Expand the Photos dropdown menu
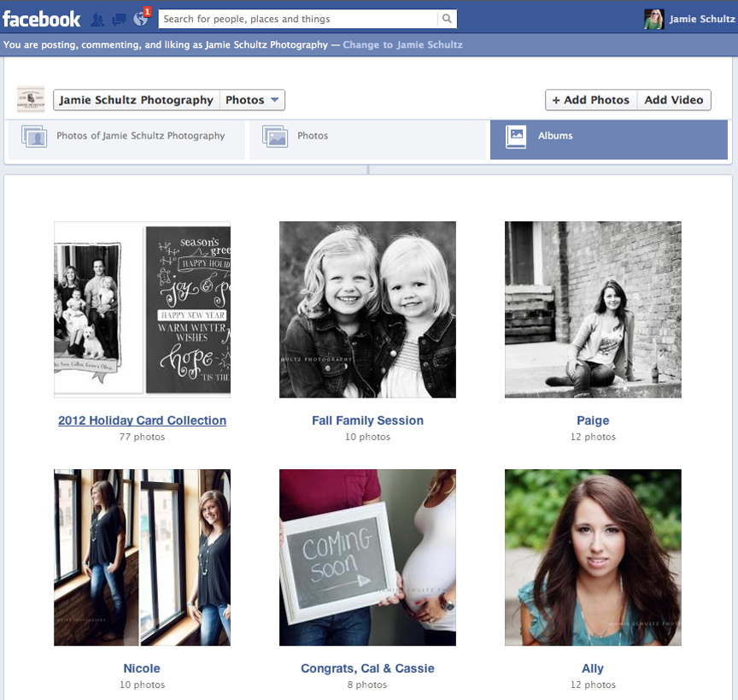738x700 pixels. (253, 100)
